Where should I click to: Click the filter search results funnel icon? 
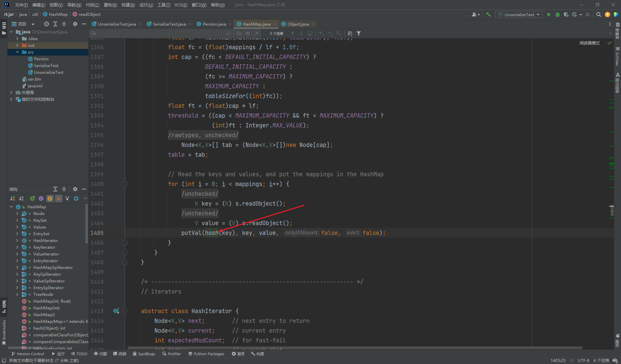pyautogui.click(x=359, y=33)
